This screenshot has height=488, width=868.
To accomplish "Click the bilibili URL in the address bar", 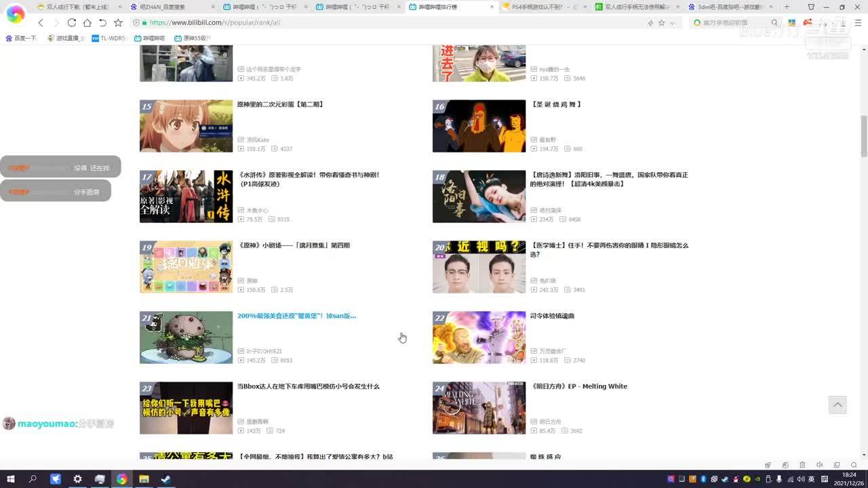I will pos(214,22).
